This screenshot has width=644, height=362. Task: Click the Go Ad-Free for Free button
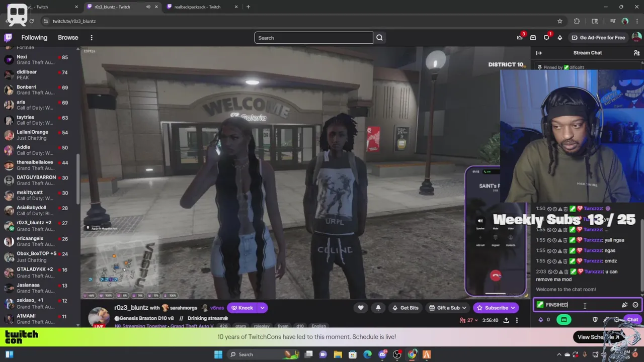tap(598, 38)
